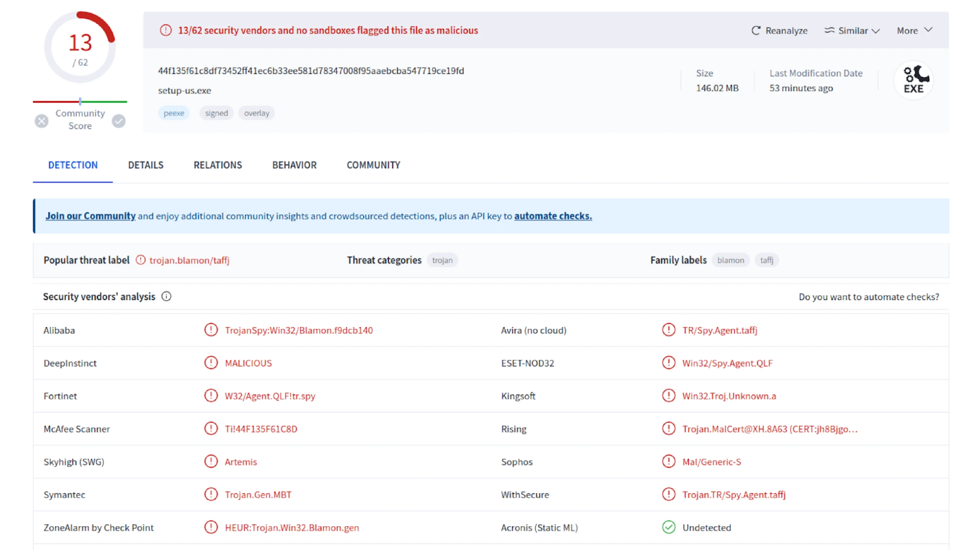The height and width of the screenshot is (550, 980).
Task: Click Do you want to automate checks
Action: (869, 297)
